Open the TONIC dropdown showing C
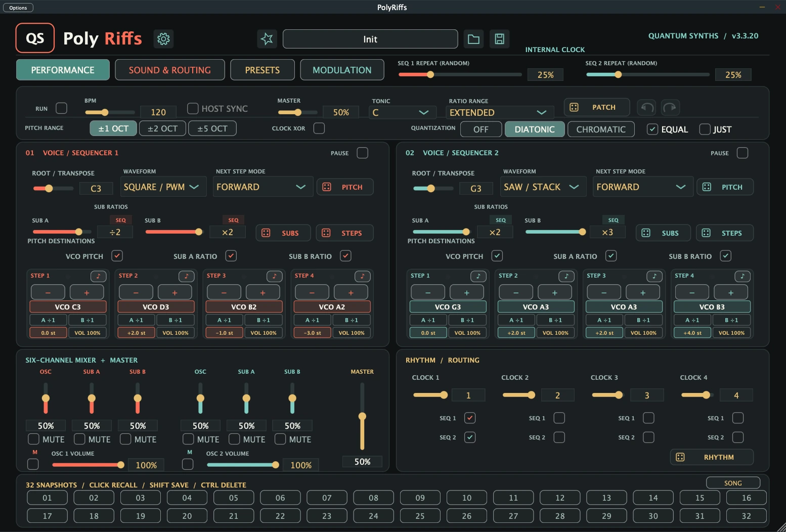 point(402,112)
